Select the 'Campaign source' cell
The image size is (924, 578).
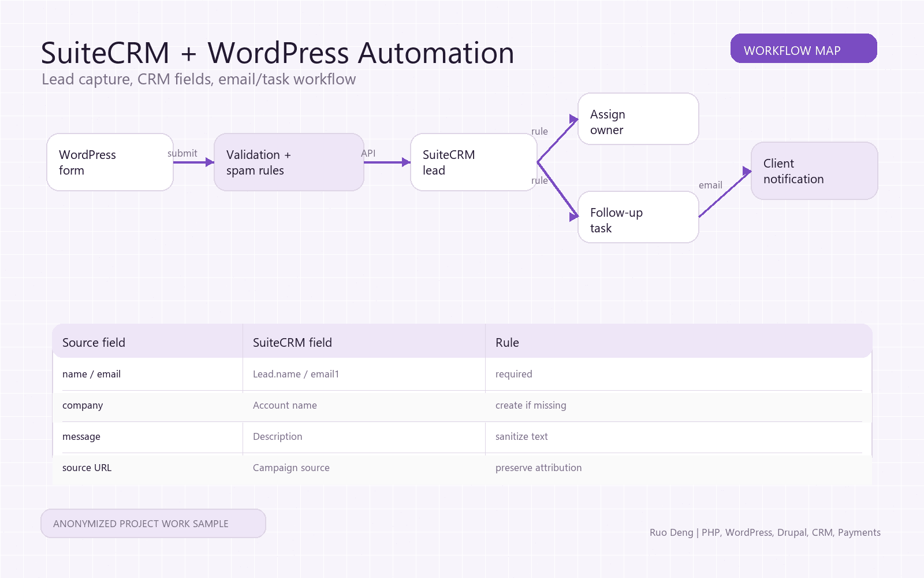coord(364,468)
